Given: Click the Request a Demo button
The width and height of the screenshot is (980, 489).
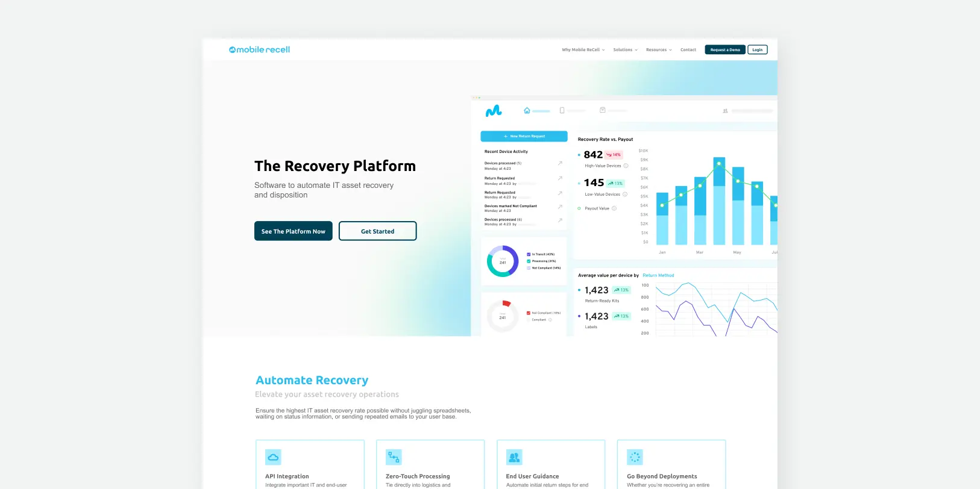Looking at the screenshot, I should [725, 50].
